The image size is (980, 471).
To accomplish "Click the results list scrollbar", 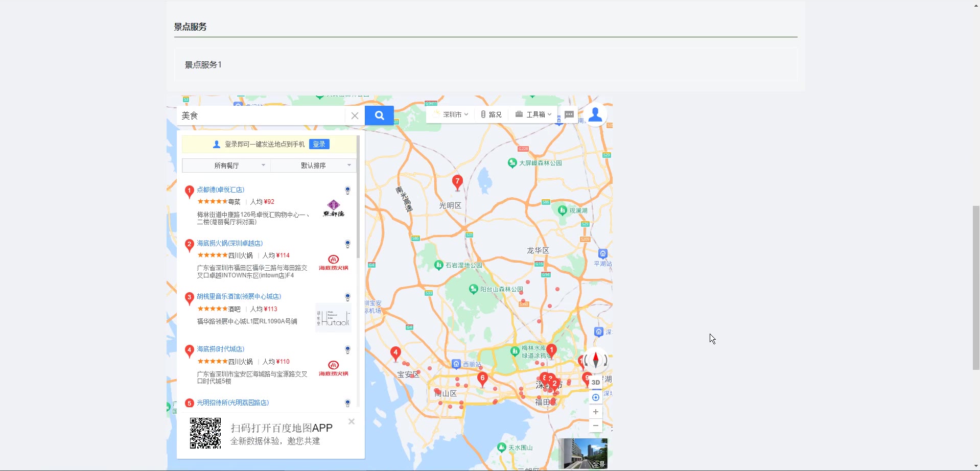I will (x=358, y=197).
